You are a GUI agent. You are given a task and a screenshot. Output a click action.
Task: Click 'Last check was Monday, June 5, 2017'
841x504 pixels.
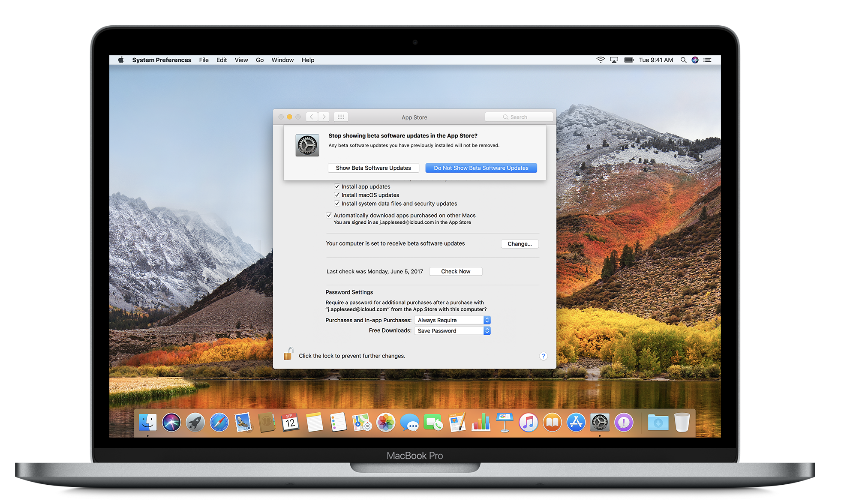pyautogui.click(x=375, y=272)
